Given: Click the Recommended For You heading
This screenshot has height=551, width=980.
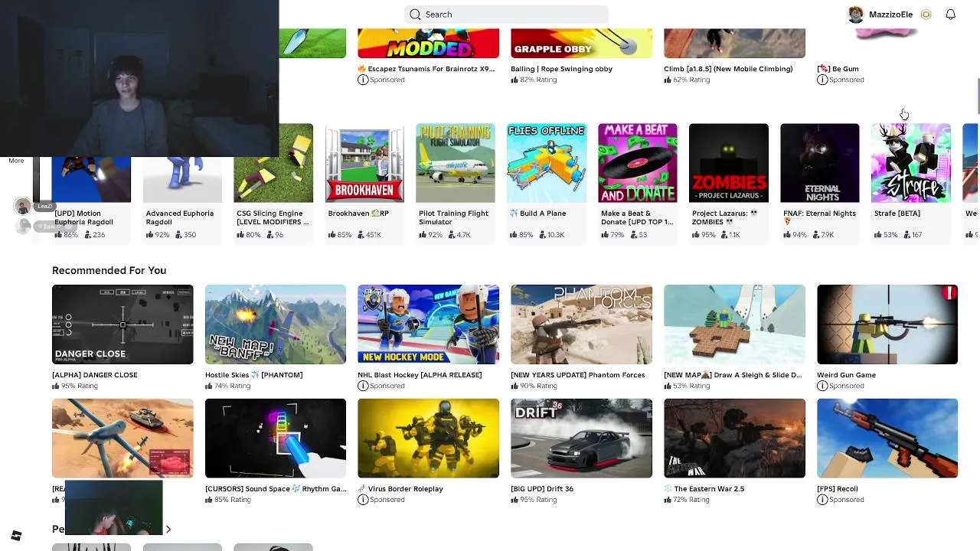Looking at the screenshot, I should click(109, 270).
